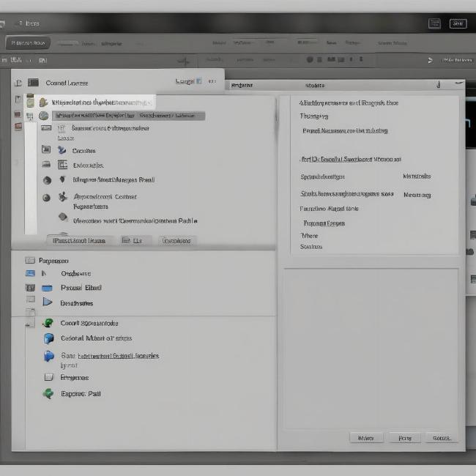The image size is (476, 476).
Task: Collapse the right panel using its header chevron
Action: (459, 83)
